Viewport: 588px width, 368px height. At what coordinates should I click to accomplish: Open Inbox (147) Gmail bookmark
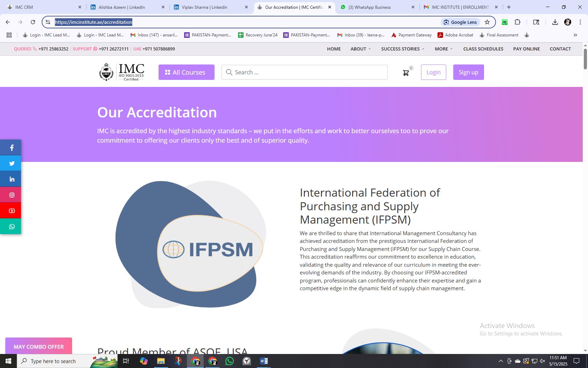pos(154,35)
